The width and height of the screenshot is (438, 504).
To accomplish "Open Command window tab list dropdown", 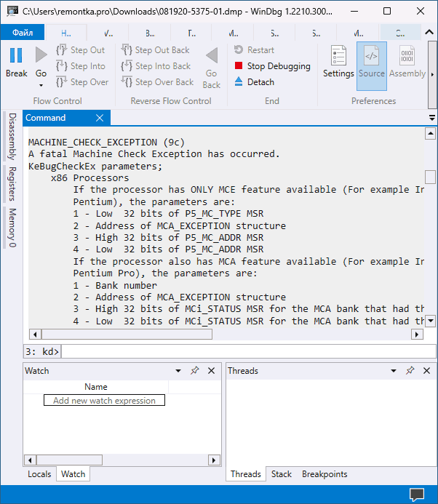I will click(432, 119).
